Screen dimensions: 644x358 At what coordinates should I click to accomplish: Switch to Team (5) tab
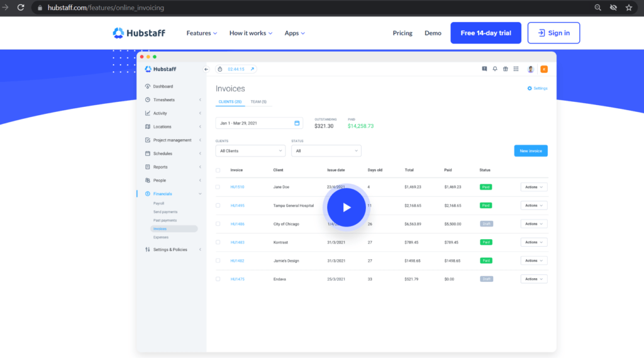(x=258, y=101)
